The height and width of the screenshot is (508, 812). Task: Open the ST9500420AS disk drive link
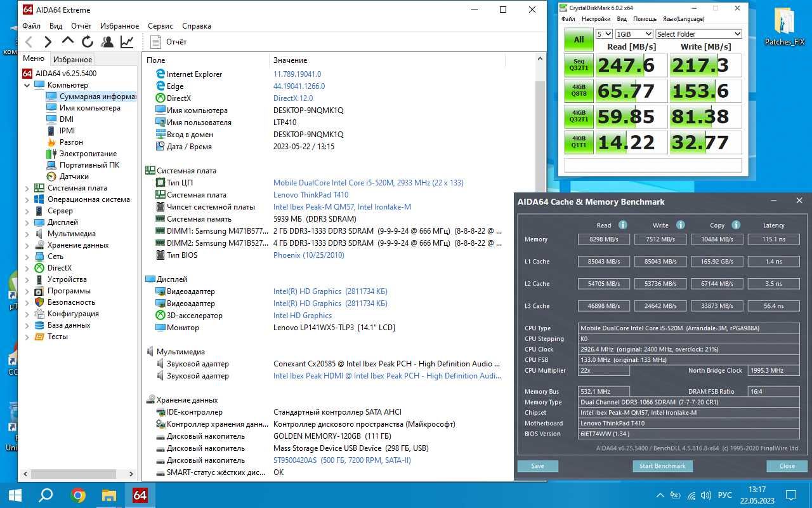pyautogui.click(x=343, y=460)
